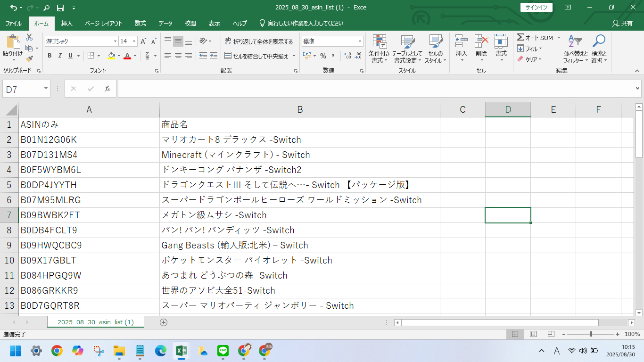The image size is (644, 362).
Task: Open the font size dropdown showing 14
Action: (134, 41)
